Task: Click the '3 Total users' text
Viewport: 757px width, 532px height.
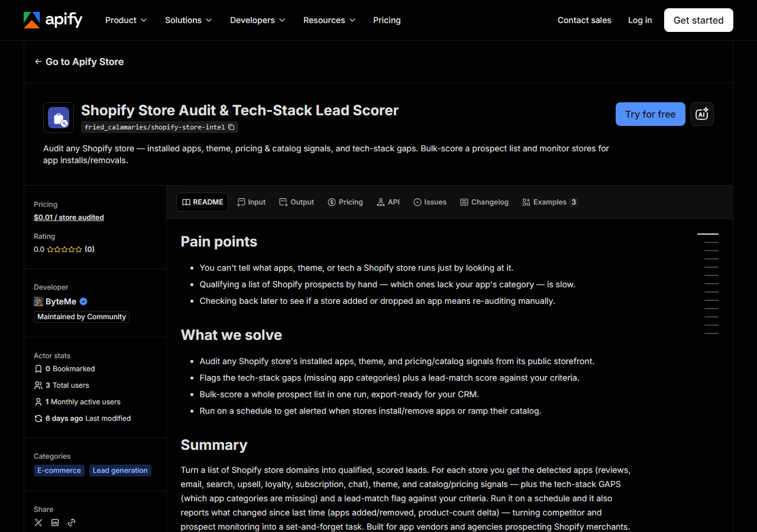Action: [x=67, y=385]
